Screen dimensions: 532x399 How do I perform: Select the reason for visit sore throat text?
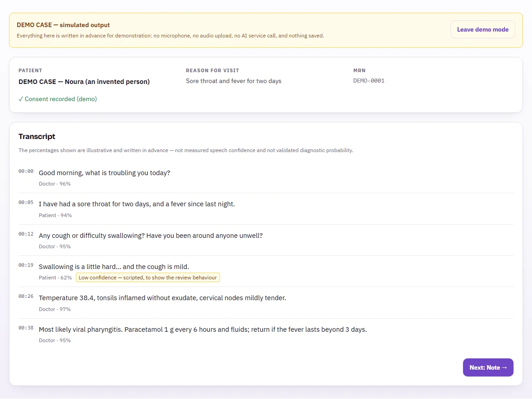pos(234,81)
